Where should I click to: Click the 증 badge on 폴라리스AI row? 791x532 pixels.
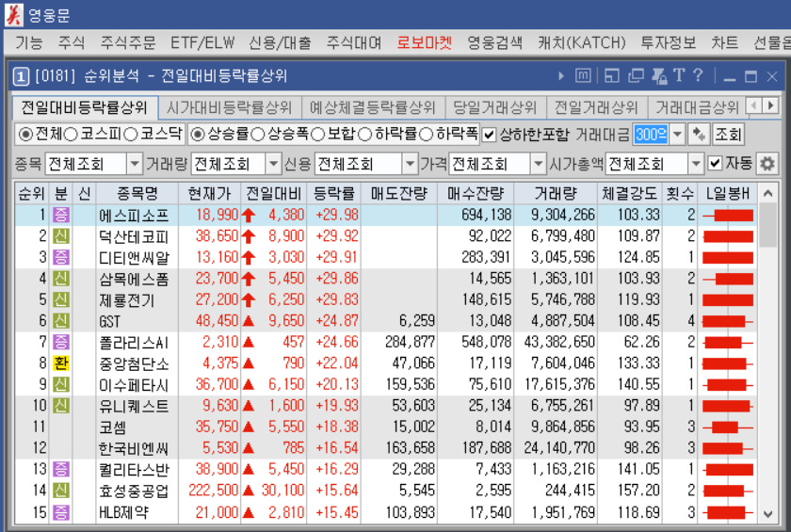pyautogui.click(x=61, y=342)
